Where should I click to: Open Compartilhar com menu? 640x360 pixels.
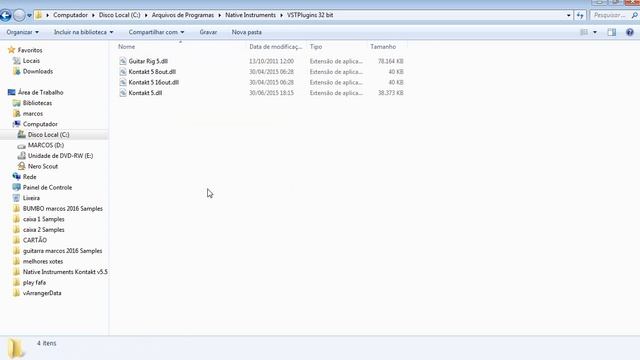click(156, 32)
